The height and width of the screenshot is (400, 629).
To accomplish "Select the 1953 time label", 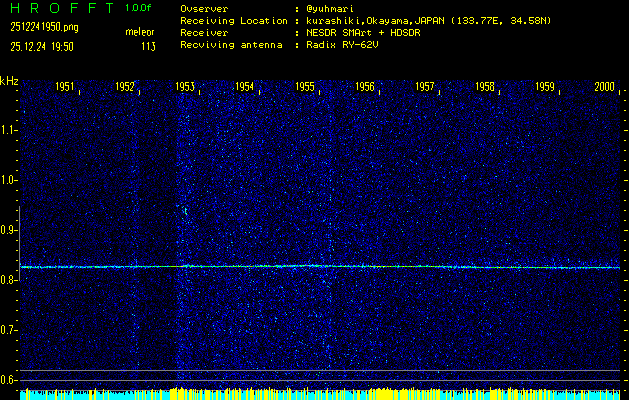I will pos(185,87).
